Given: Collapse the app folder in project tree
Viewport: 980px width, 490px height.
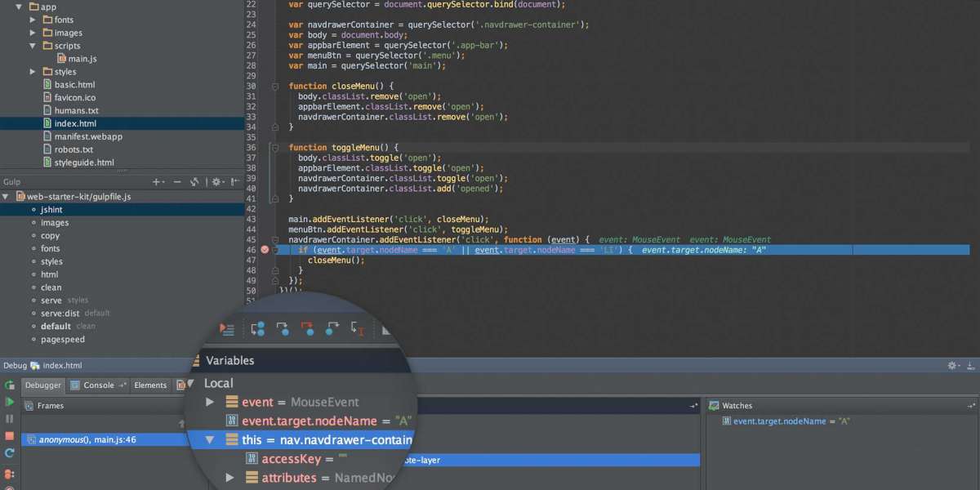Looking at the screenshot, I should (19, 7).
